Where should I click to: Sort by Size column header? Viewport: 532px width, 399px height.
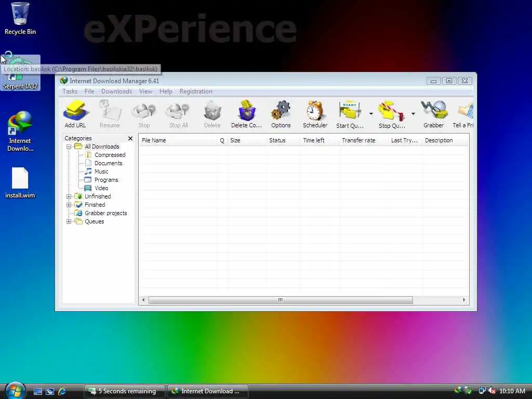247,140
